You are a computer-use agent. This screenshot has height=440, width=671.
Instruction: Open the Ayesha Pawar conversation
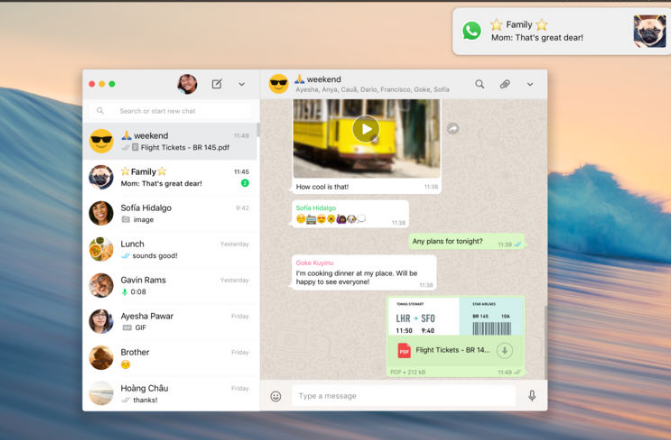(171, 321)
